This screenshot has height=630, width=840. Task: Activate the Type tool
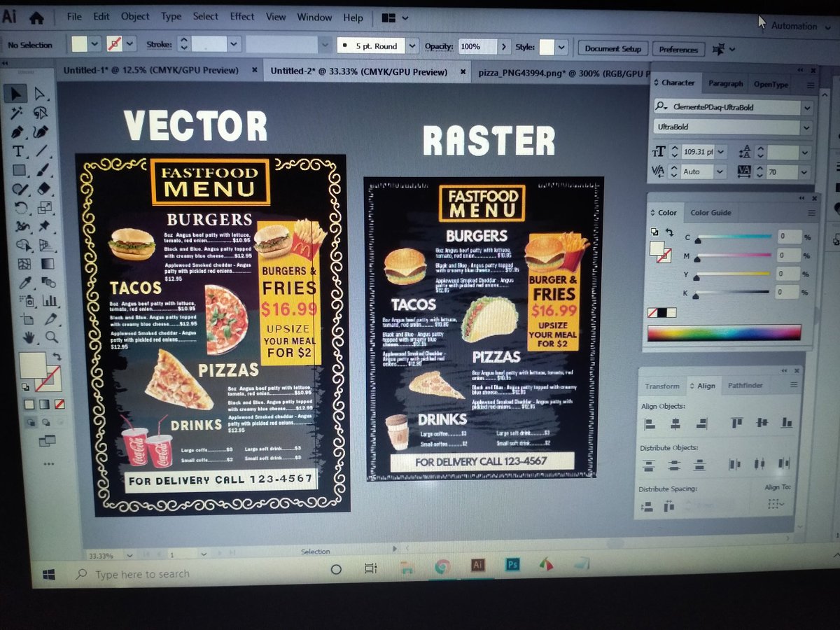click(18, 150)
